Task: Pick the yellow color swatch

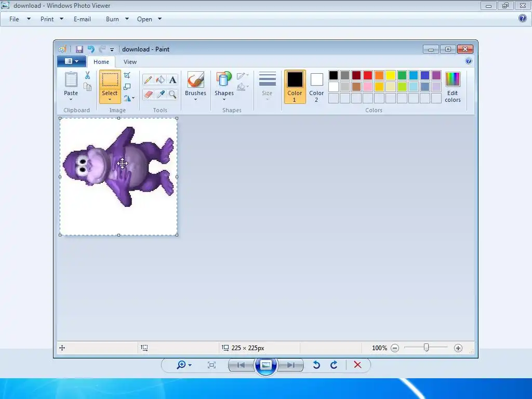Action: point(391,75)
